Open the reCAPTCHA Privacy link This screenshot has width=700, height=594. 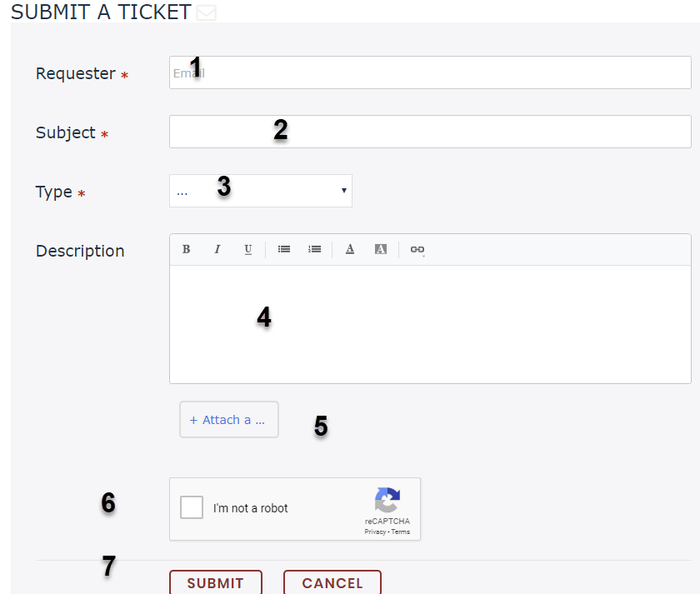click(374, 532)
